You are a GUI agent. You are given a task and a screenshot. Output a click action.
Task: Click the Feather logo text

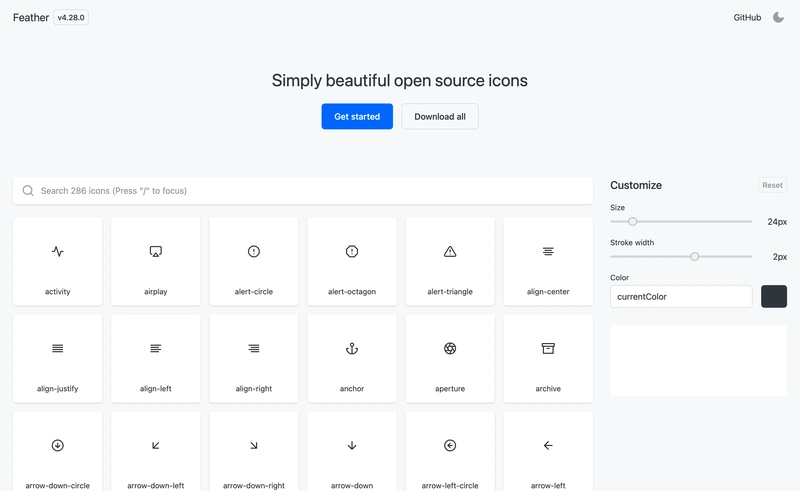31,17
